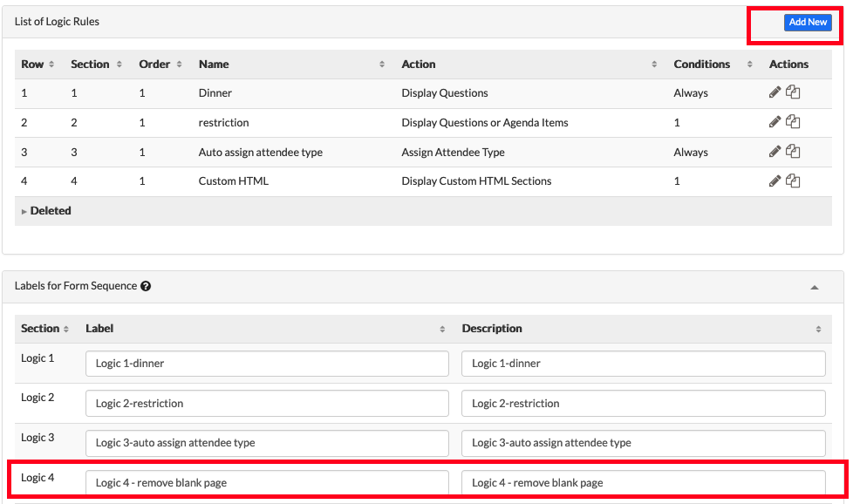
Task: Click 'Assign Attendee Type' action cell
Action: pos(454,153)
